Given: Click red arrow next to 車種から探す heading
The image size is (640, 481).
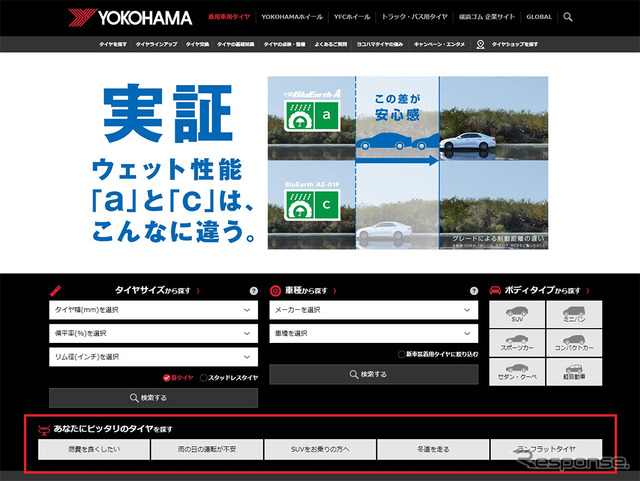Looking at the screenshot, I should pos(335,291).
